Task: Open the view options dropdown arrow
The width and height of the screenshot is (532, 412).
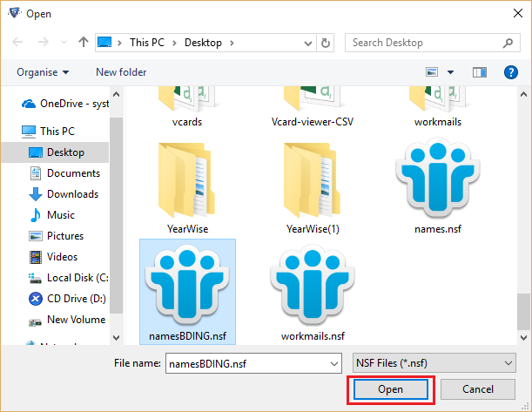Action: point(450,72)
